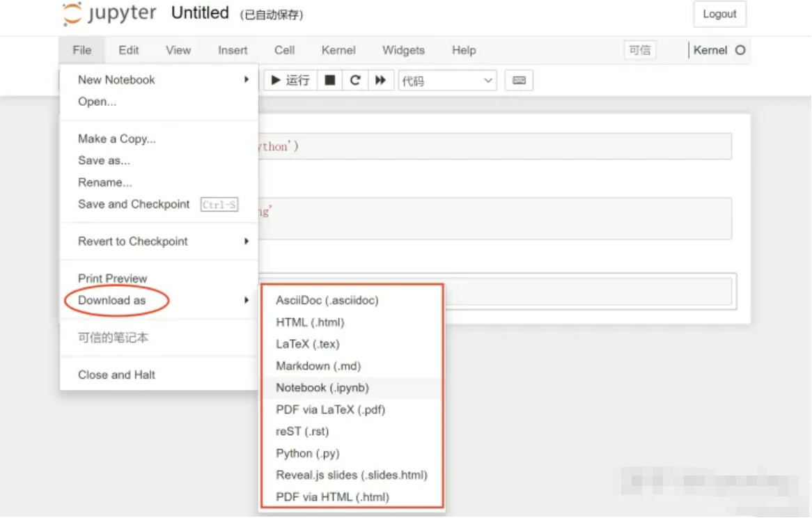Viewport: 812px width, 518px height.
Task: Open the Help menu
Action: pos(464,50)
